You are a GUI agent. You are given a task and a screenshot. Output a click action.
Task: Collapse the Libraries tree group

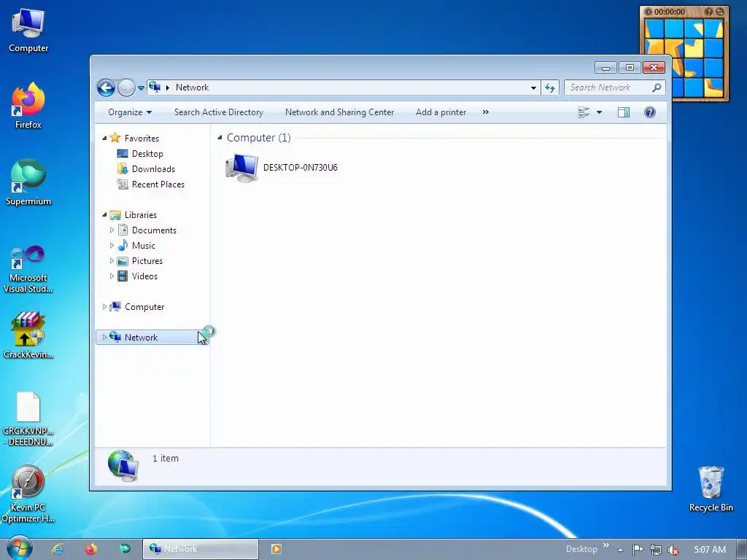click(x=104, y=215)
